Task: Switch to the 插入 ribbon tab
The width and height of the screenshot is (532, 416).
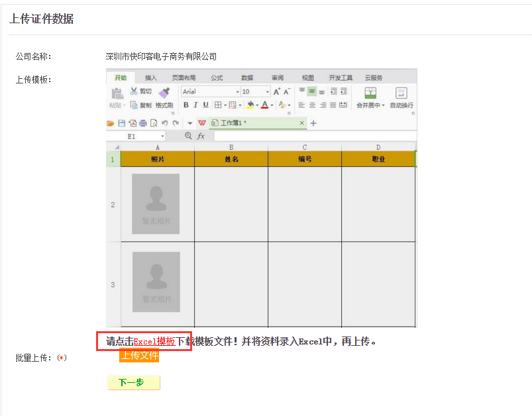Action: 151,78
